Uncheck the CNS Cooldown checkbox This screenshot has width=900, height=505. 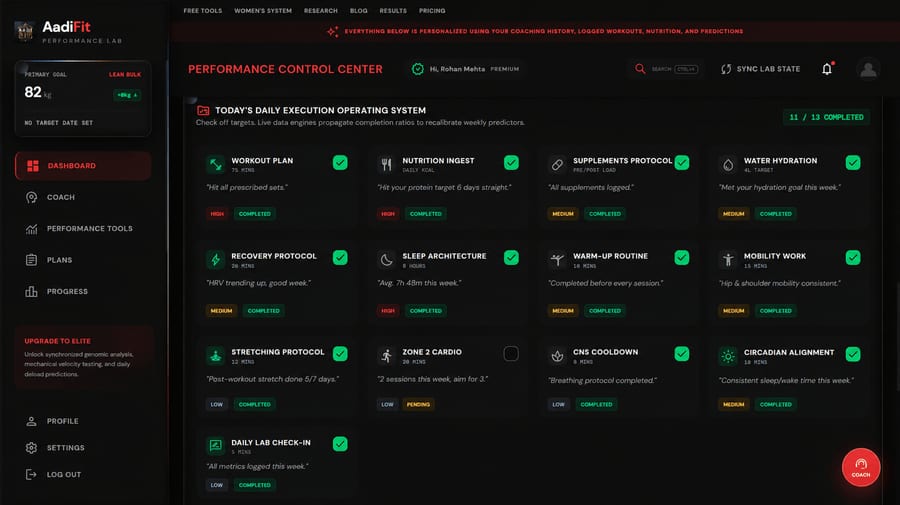(x=681, y=354)
